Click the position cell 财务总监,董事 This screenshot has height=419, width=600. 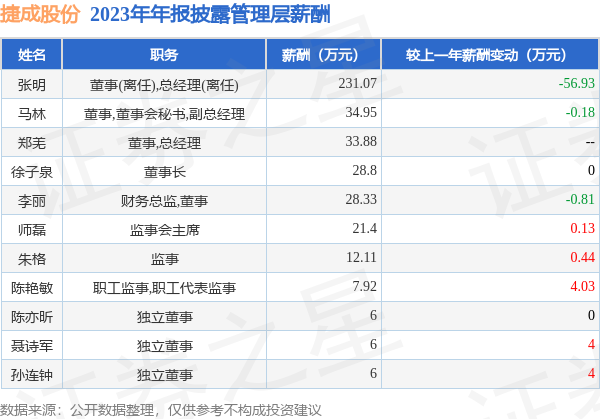tap(164, 201)
